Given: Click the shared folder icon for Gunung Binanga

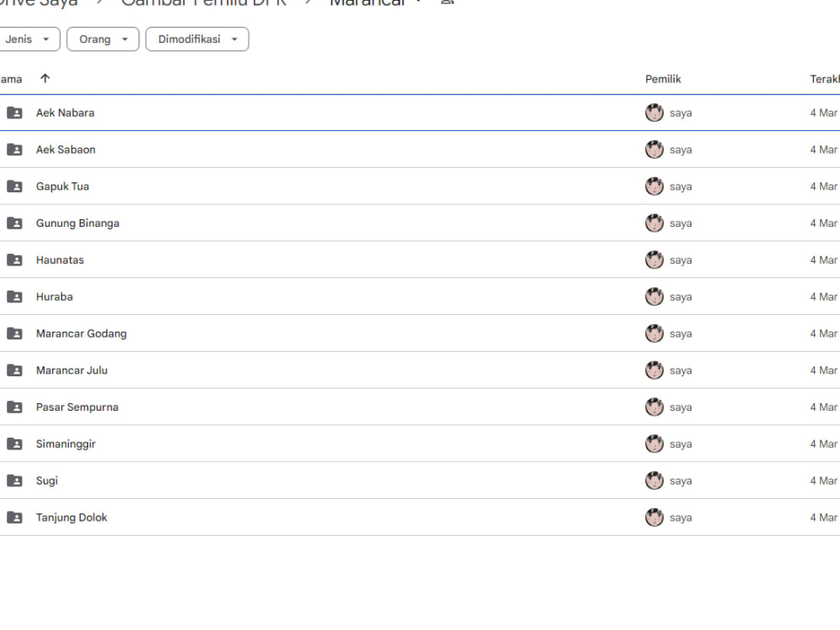Looking at the screenshot, I should 14,223.
